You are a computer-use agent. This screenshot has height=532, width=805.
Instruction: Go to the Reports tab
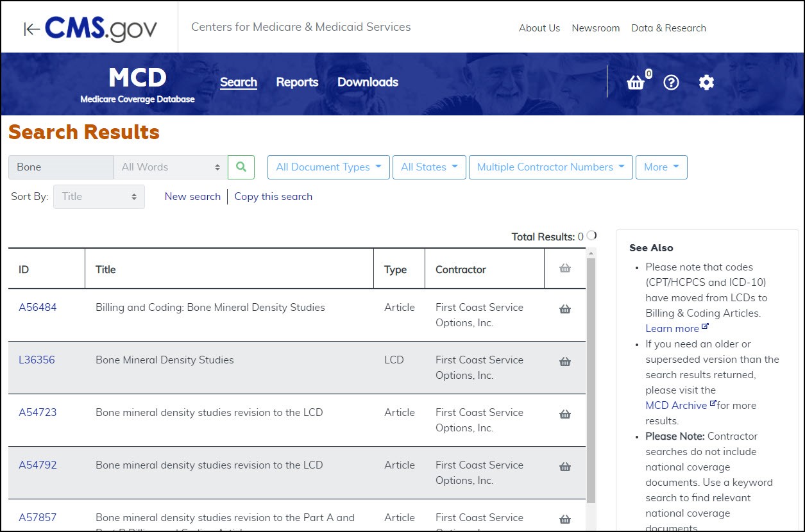tap(297, 82)
